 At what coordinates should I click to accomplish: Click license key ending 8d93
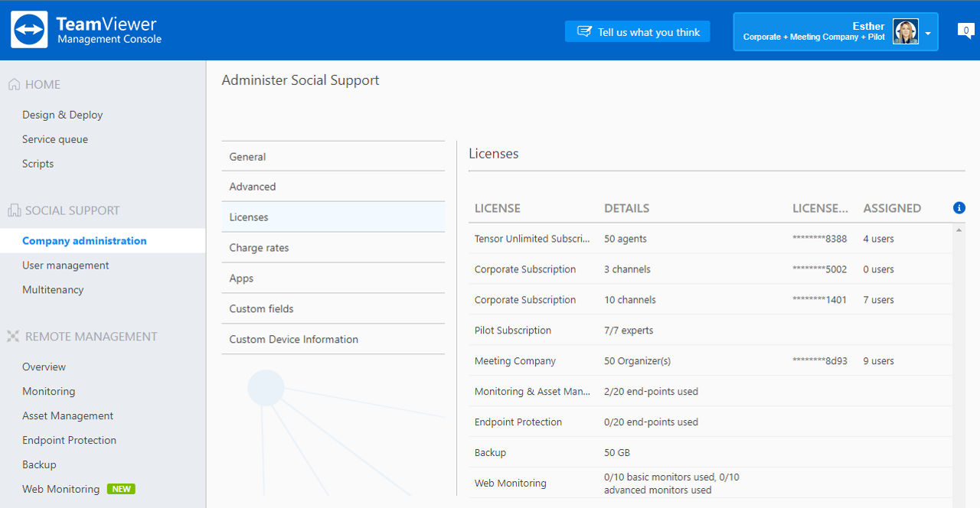coord(819,361)
